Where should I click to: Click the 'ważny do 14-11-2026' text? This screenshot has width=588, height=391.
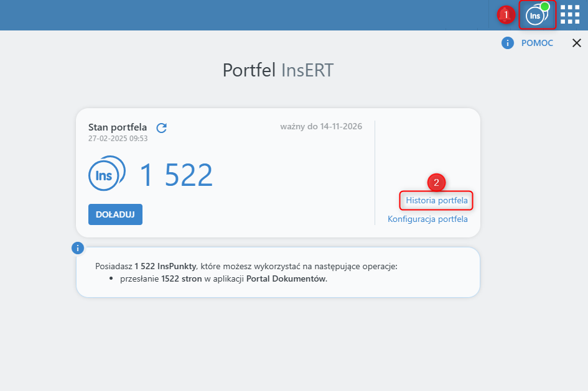tap(321, 127)
